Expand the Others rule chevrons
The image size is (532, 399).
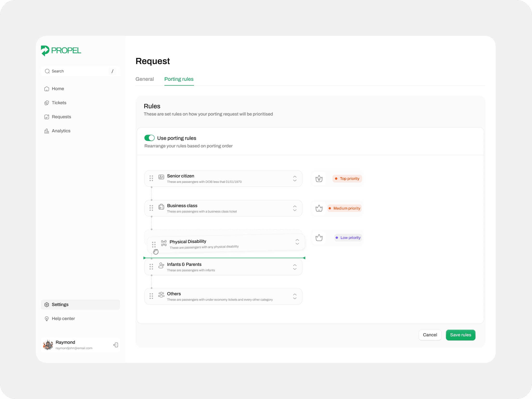click(295, 296)
